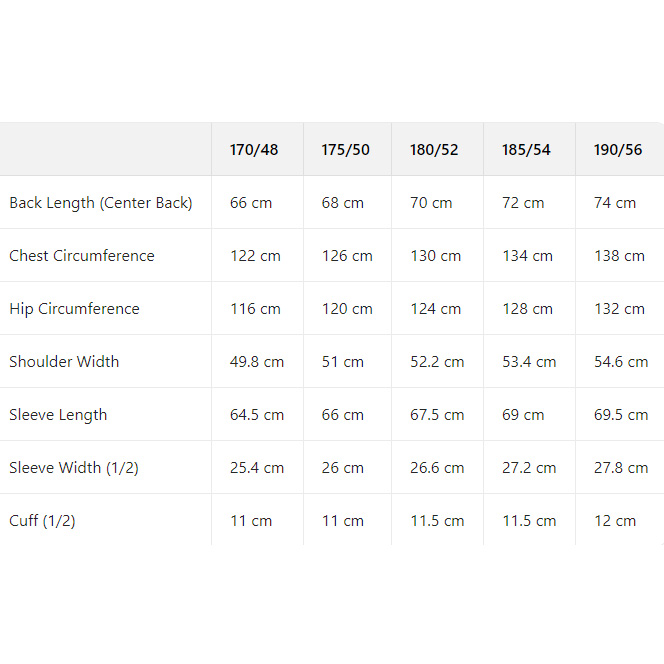Click the Back Length (Center Back) row label

coord(101,203)
